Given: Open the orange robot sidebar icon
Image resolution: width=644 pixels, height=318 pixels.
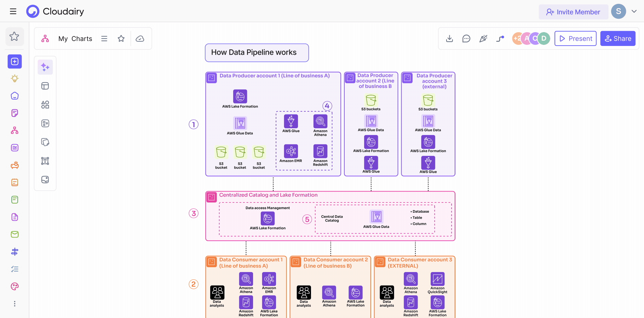Looking at the screenshot, I should coord(15,165).
